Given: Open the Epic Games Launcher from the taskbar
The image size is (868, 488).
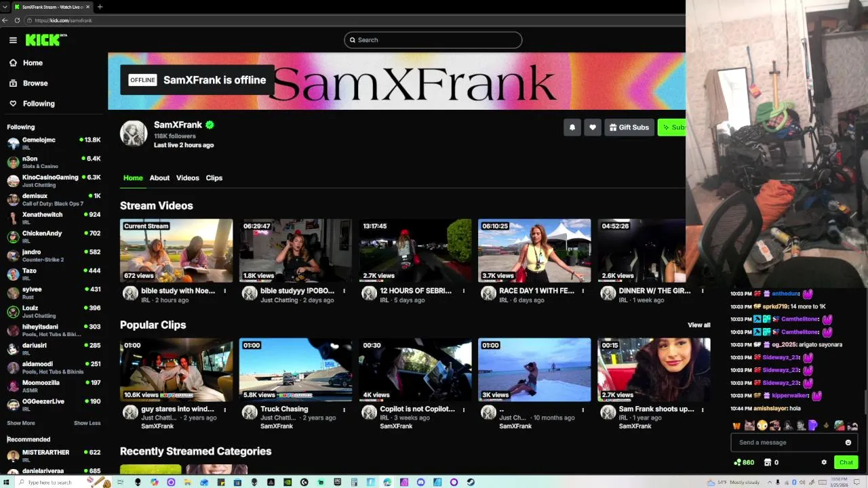Looking at the screenshot, I should [x=337, y=482].
